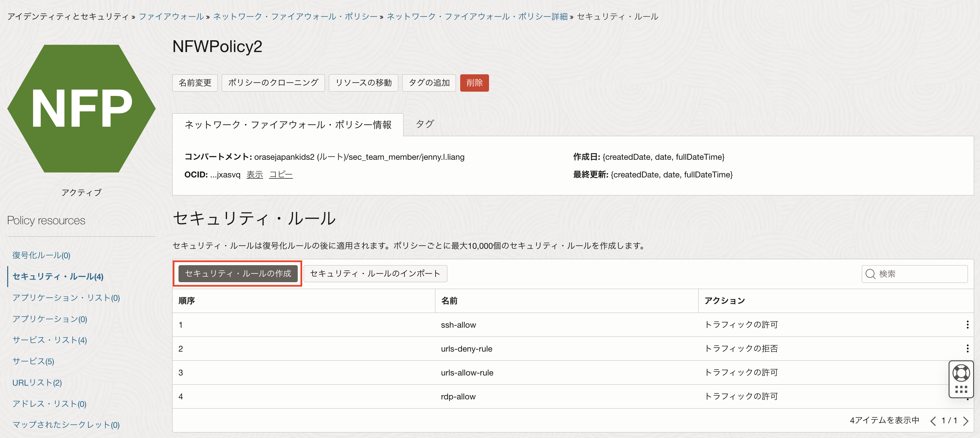Image resolution: width=980 pixels, height=438 pixels.
Task: Go to next page arrow
Action: [x=966, y=421]
